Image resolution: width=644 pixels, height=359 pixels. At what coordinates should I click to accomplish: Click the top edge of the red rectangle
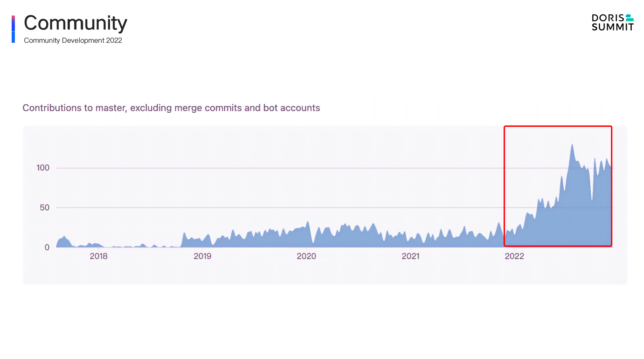[558, 126]
